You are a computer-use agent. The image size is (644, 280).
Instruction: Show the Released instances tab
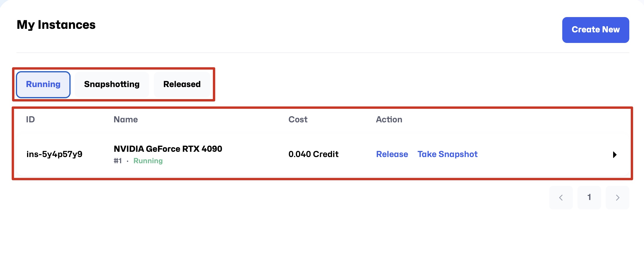tap(182, 84)
